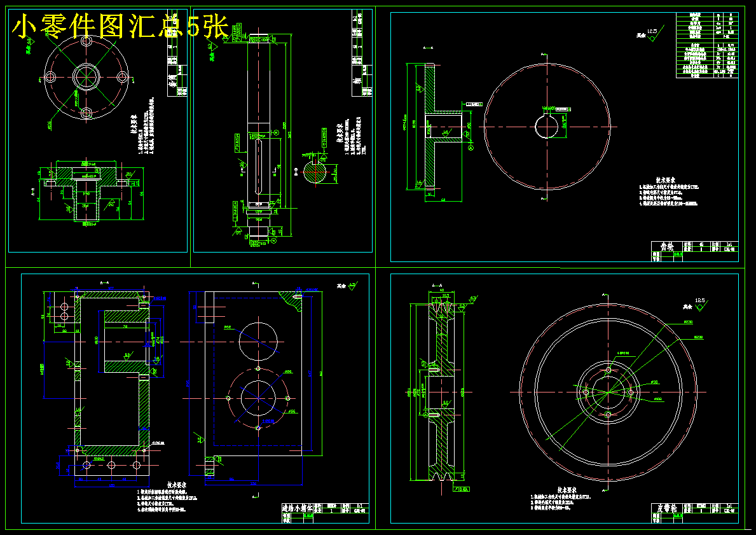
Task: Select the pulley A-A hatched section view
Action: (443, 393)
